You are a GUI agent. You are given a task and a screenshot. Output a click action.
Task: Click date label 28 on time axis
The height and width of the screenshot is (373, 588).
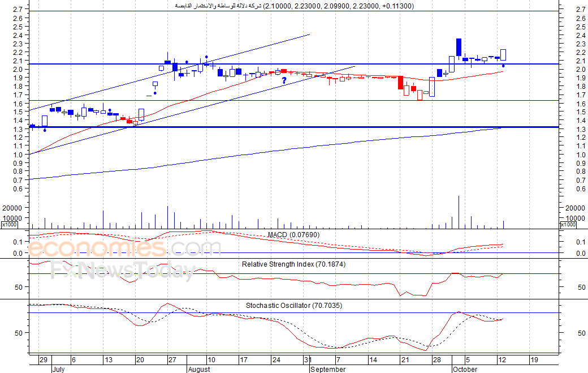coord(437,360)
